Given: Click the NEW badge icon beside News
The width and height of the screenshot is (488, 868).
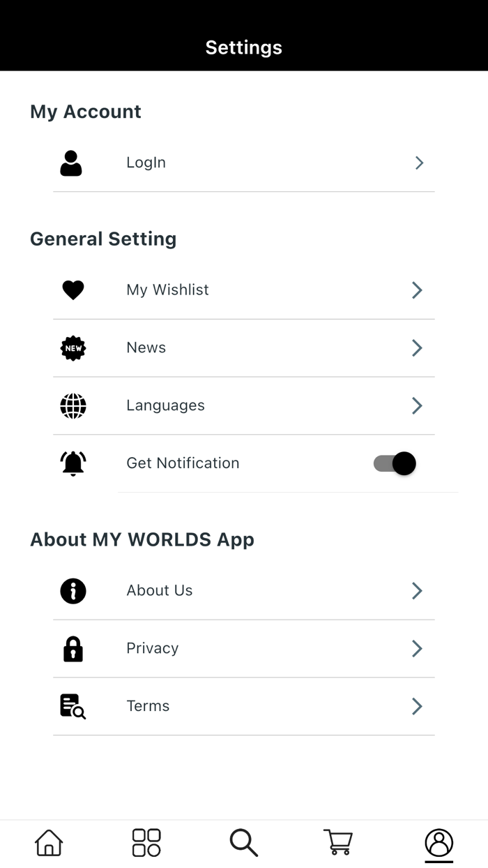Looking at the screenshot, I should click(73, 347).
